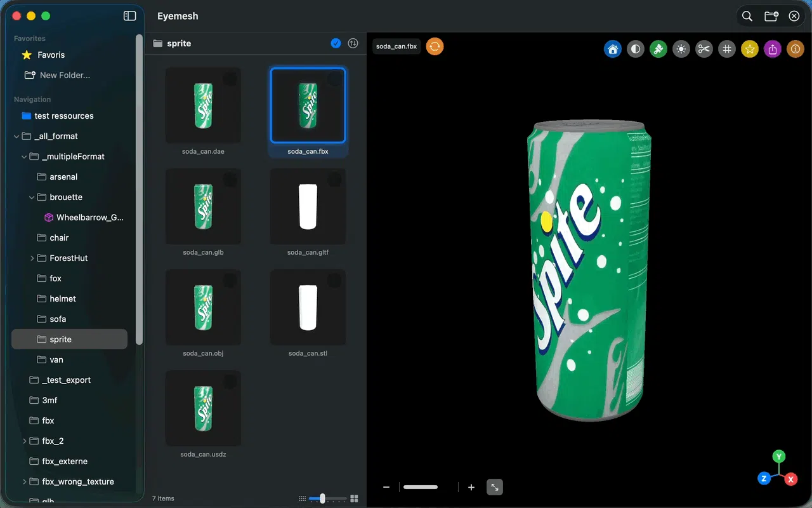The image size is (812, 508).
Task: Reset view with the blue home icon
Action: 613,49
